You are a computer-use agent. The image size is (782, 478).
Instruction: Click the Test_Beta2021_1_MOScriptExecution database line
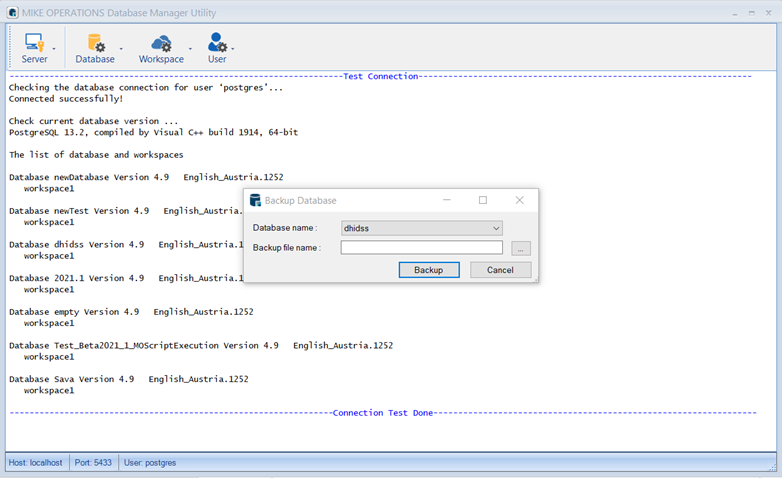coord(201,346)
